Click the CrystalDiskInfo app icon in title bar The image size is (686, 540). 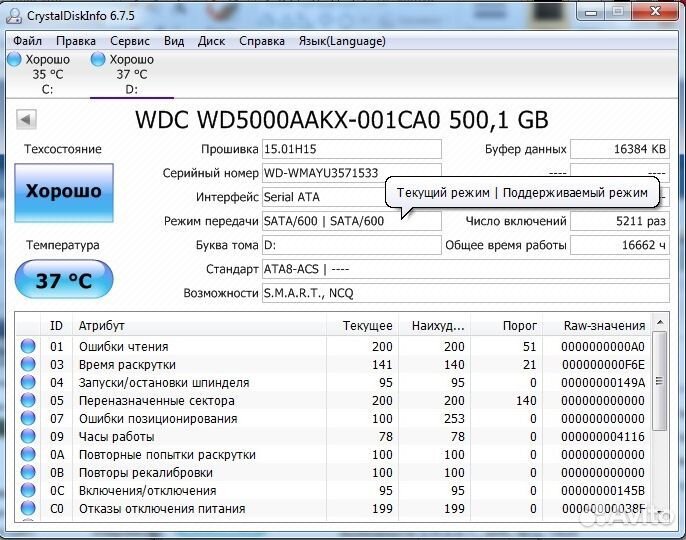click(14, 16)
